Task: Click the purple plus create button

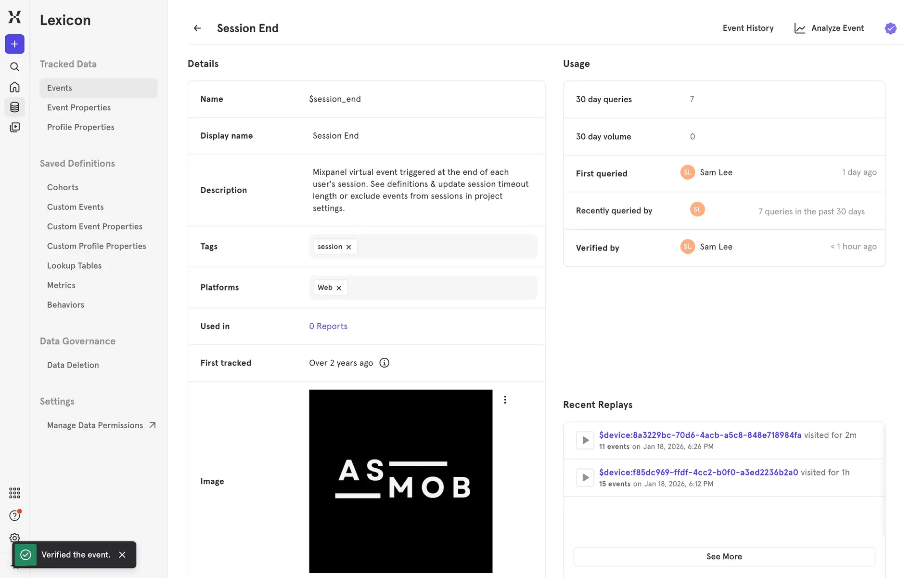Action: coord(14,44)
